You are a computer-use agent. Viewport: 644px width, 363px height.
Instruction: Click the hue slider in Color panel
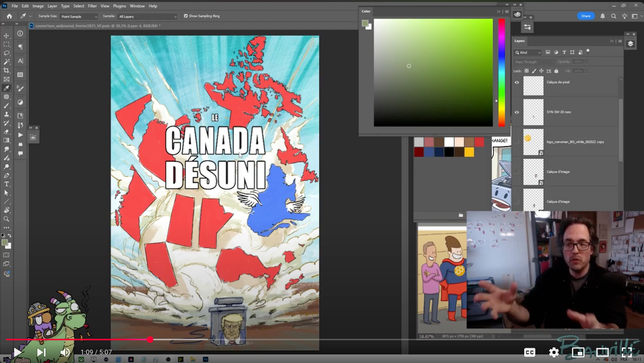click(501, 73)
